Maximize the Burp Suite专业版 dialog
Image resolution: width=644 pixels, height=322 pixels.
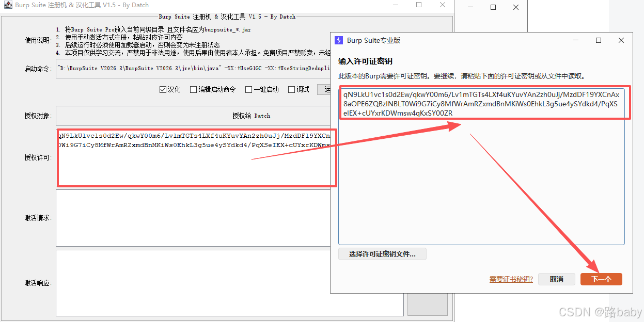[x=599, y=40]
